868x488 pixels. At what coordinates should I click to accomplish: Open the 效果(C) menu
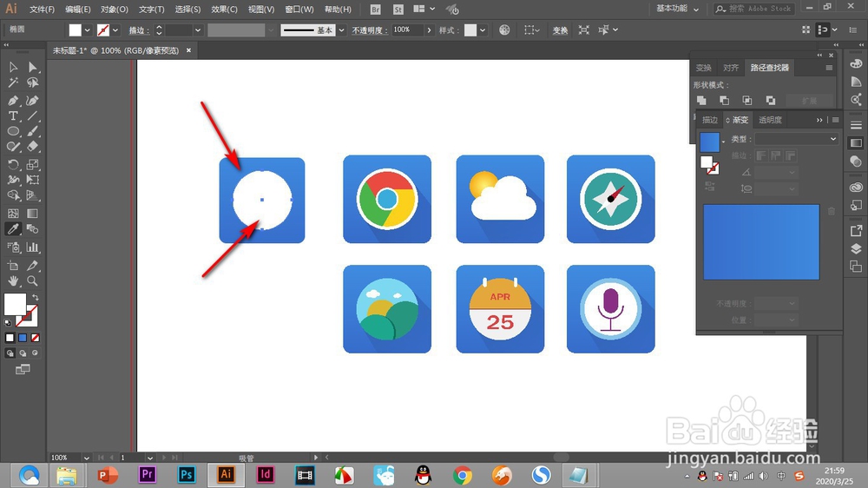coord(224,10)
